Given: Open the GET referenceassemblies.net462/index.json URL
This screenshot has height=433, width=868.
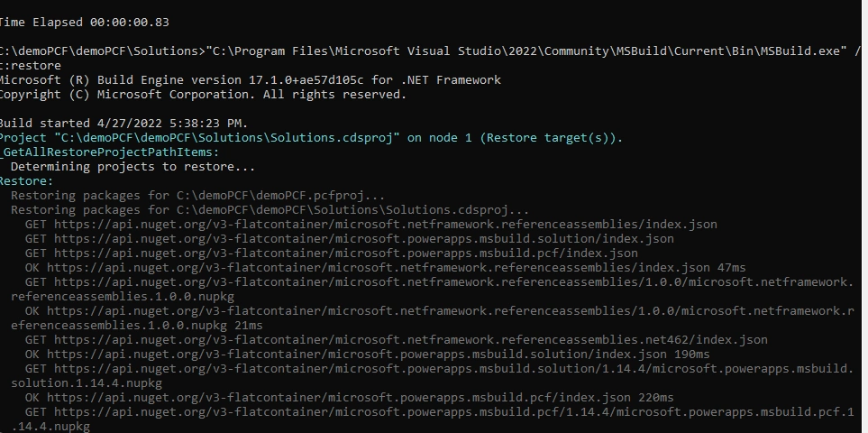Looking at the screenshot, I should tap(411, 339).
